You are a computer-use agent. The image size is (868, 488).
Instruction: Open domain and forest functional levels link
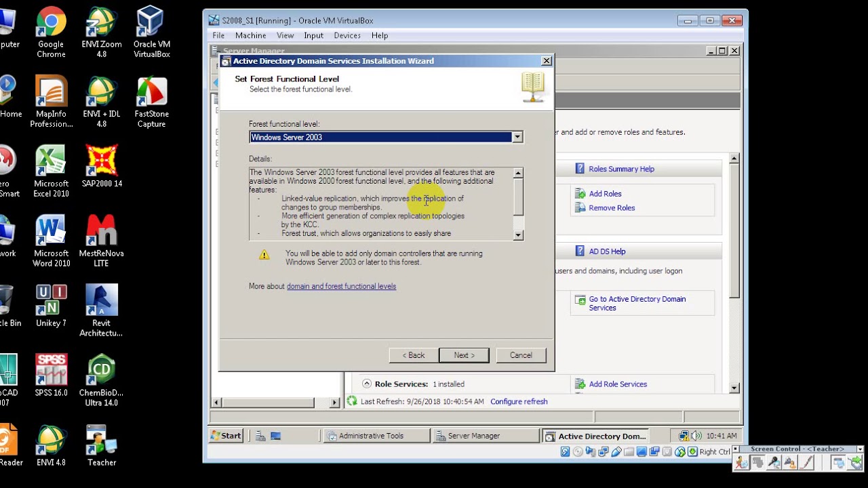tap(341, 286)
